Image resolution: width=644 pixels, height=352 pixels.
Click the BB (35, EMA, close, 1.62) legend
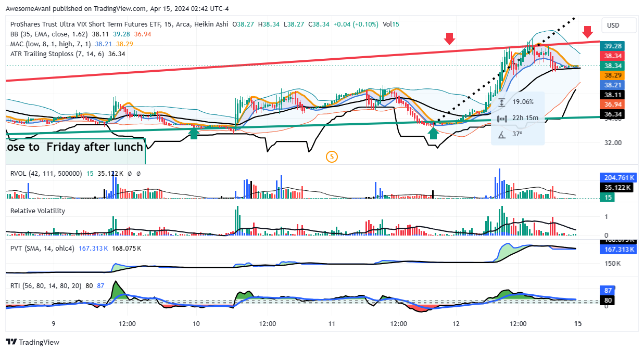pyautogui.click(x=49, y=34)
